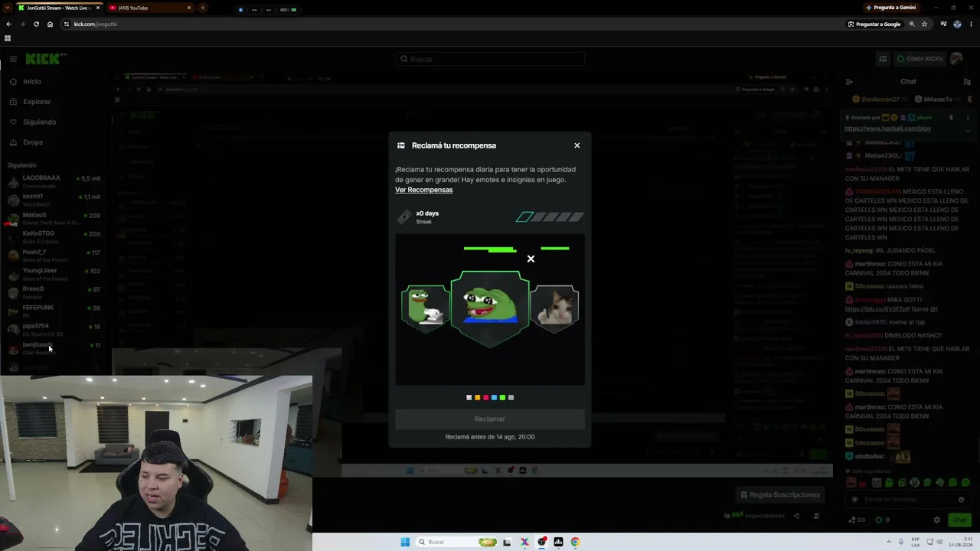This screenshot has height=551, width=980.
Task: Expand the pinned message chevron
Action: coord(968,131)
